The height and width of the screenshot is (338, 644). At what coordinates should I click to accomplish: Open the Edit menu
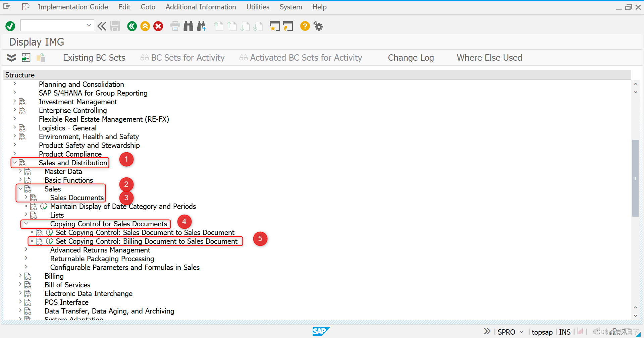tap(124, 7)
